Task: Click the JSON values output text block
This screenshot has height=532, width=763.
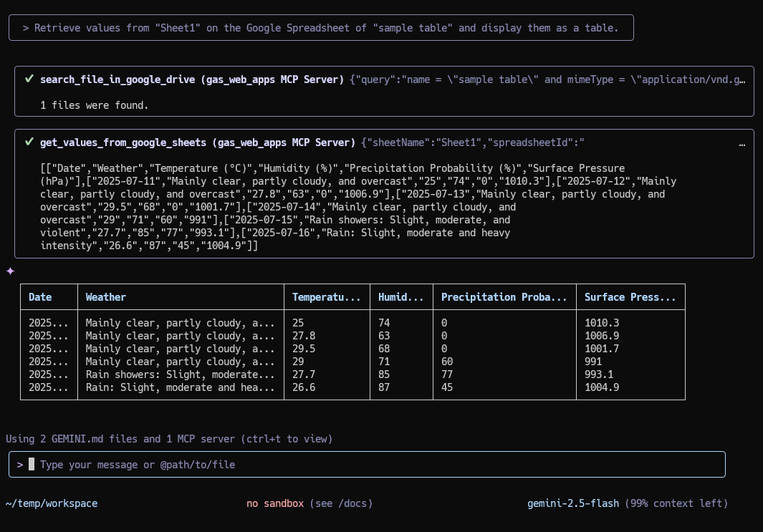Action: [358, 207]
